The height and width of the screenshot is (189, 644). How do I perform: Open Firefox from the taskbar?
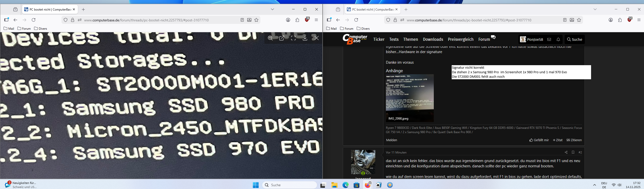(368, 185)
